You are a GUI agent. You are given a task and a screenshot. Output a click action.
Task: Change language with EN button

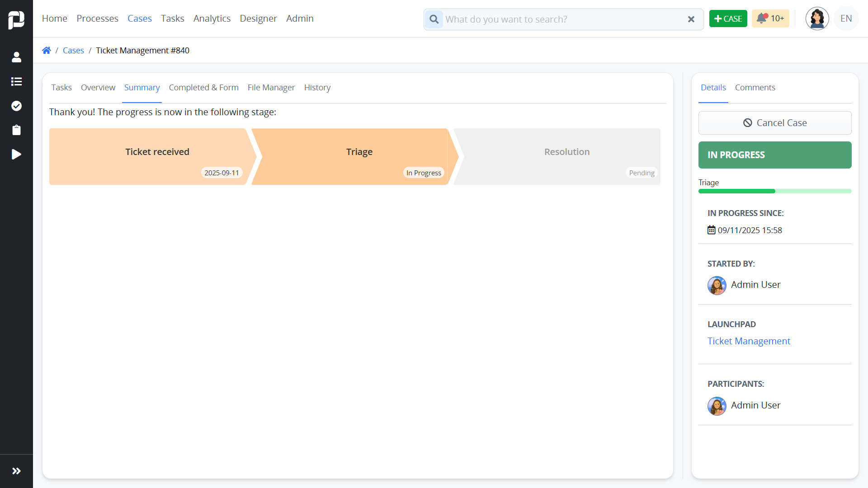(x=846, y=19)
